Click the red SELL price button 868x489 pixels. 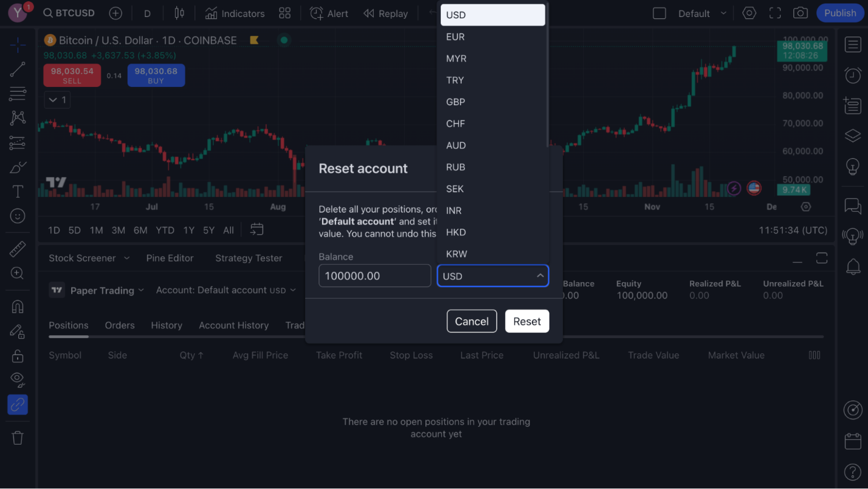tap(72, 75)
